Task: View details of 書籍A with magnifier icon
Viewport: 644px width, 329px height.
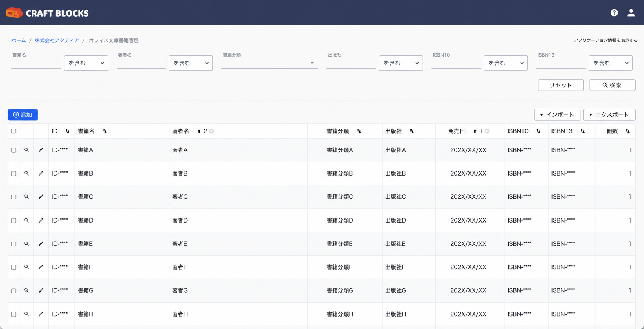Action: (x=26, y=150)
